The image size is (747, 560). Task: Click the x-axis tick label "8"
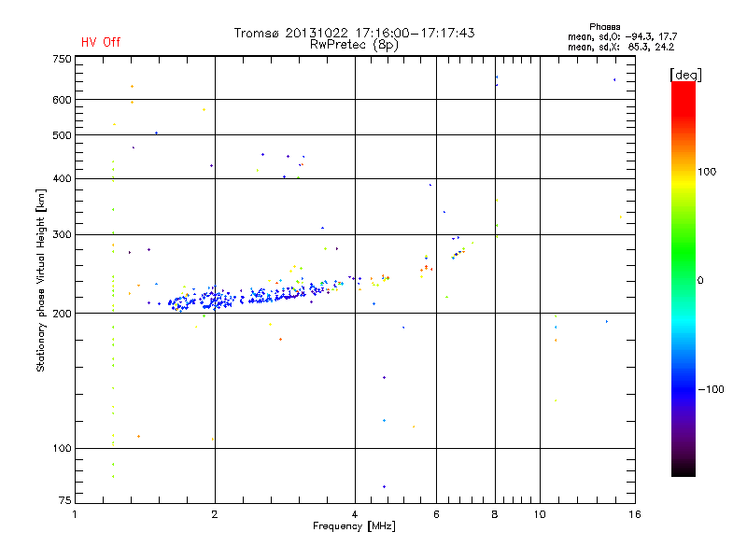pyautogui.click(x=495, y=514)
